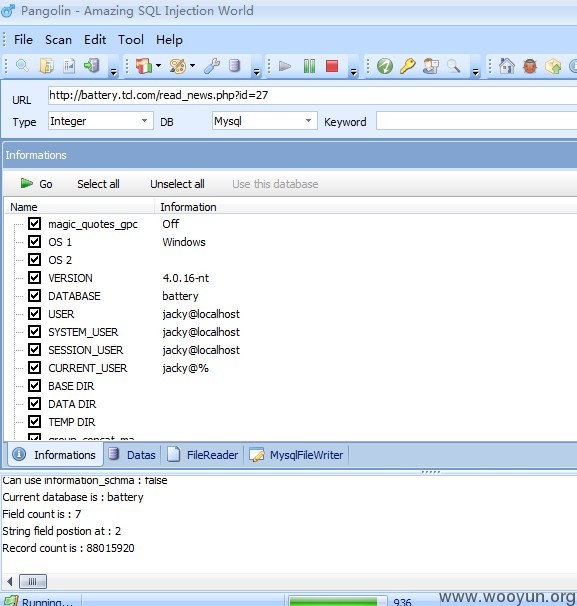Uncheck the OS 2 checkbox
This screenshot has width=577, height=606.
pyautogui.click(x=34, y=259)
